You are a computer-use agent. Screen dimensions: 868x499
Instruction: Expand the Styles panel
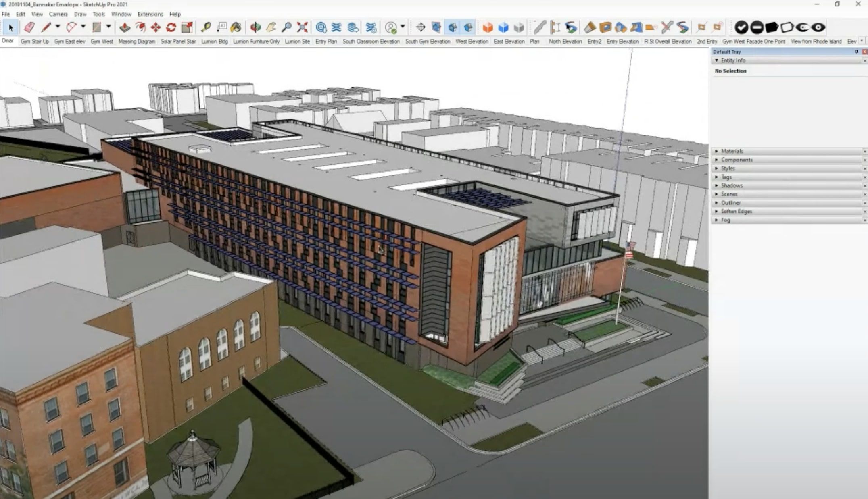(x=717, y=168)
